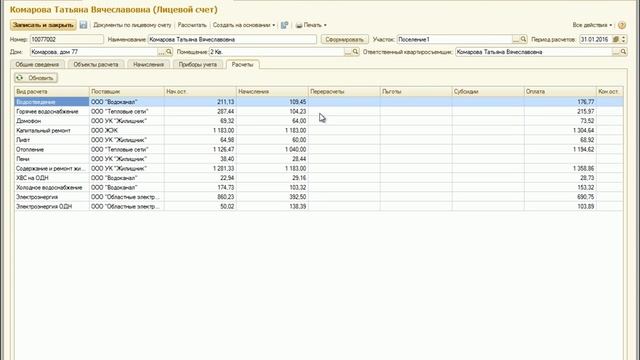The height and width of the screenshot is (360, 640).
Task: Click the printer icon of Печать
Action: click(x=299, y=25)
